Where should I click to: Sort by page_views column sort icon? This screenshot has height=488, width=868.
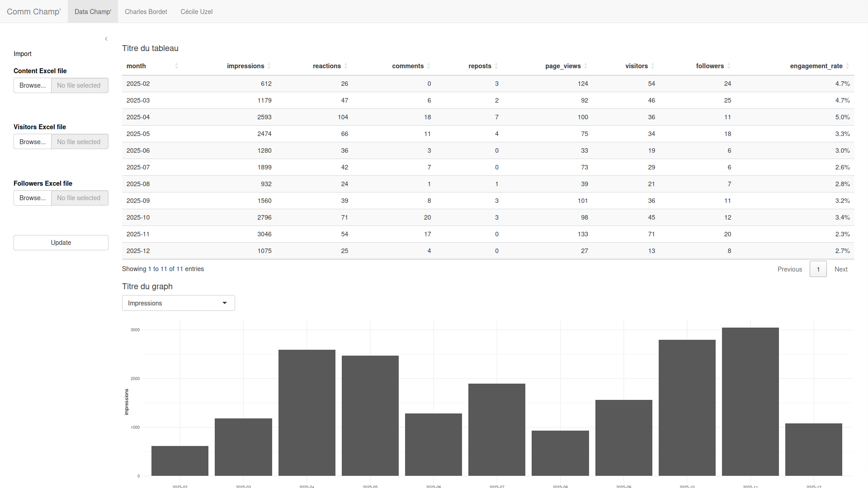pos(585,66)
